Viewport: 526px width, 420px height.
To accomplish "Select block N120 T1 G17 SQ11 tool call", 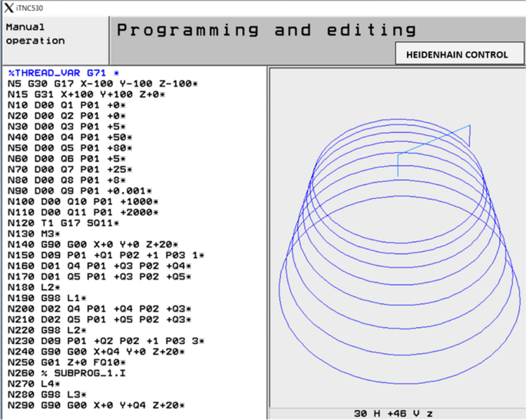I will pyautogui.click(x=64, y=223).
